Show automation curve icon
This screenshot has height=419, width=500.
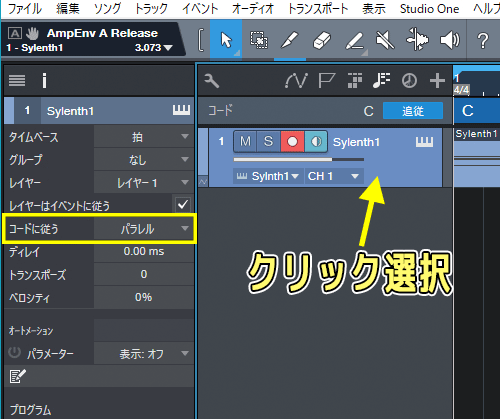296,81
